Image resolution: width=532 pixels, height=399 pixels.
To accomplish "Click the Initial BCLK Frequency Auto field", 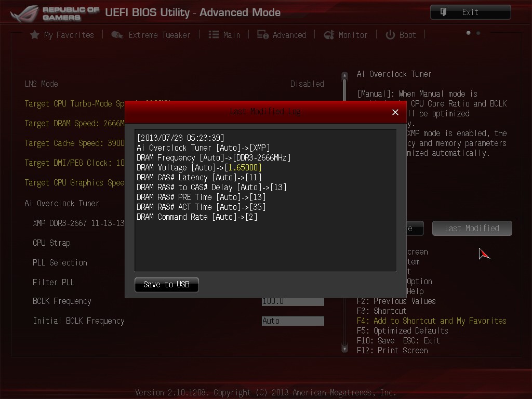I will [293, 321].
